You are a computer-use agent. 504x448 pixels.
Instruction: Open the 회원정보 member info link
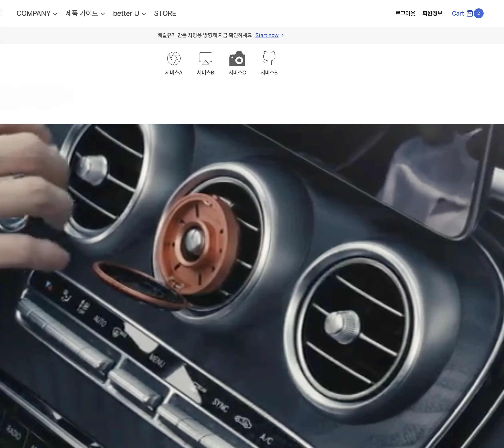432,13
